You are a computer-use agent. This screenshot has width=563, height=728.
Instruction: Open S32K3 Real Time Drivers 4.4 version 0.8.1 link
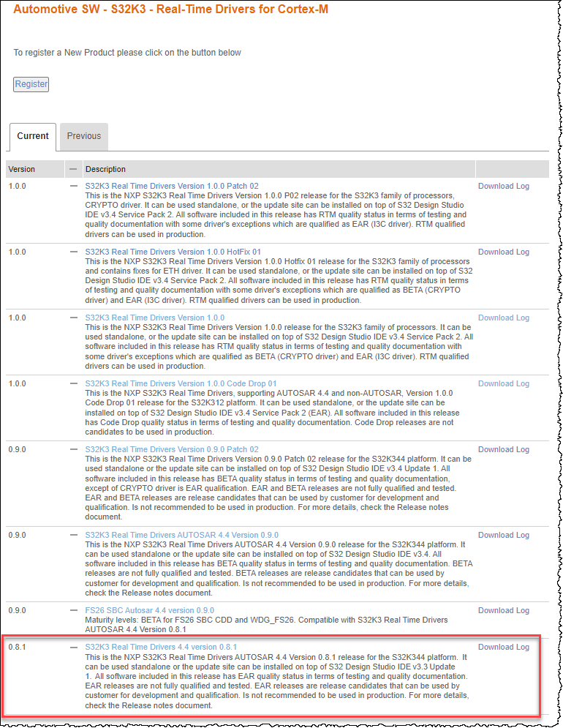point(161,648)
